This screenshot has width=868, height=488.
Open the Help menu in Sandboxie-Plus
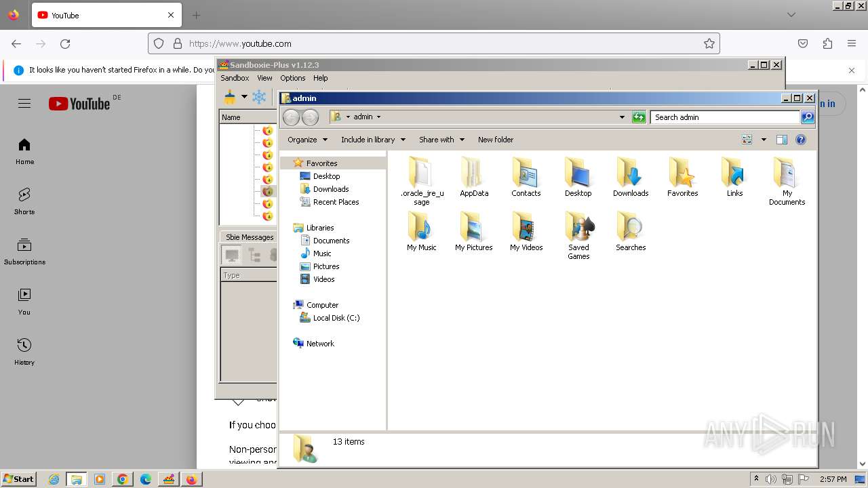pyautogui.click(x=320, y=78)
